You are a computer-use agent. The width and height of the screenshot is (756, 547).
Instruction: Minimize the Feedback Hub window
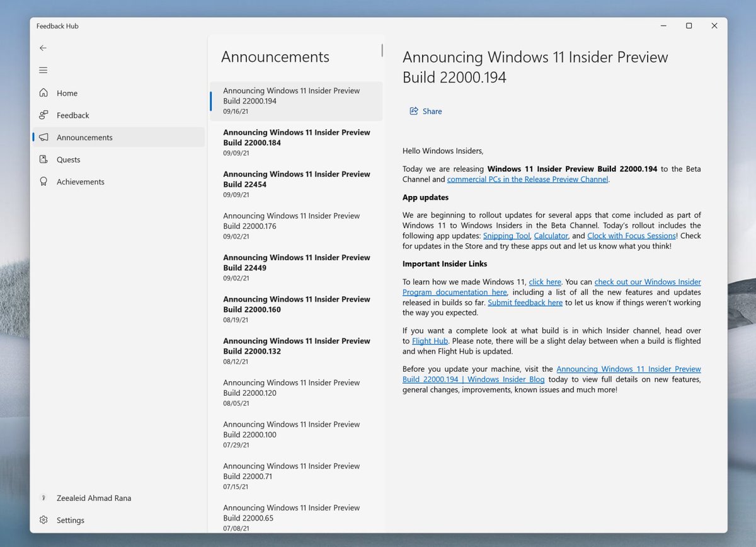coord(664,26)
